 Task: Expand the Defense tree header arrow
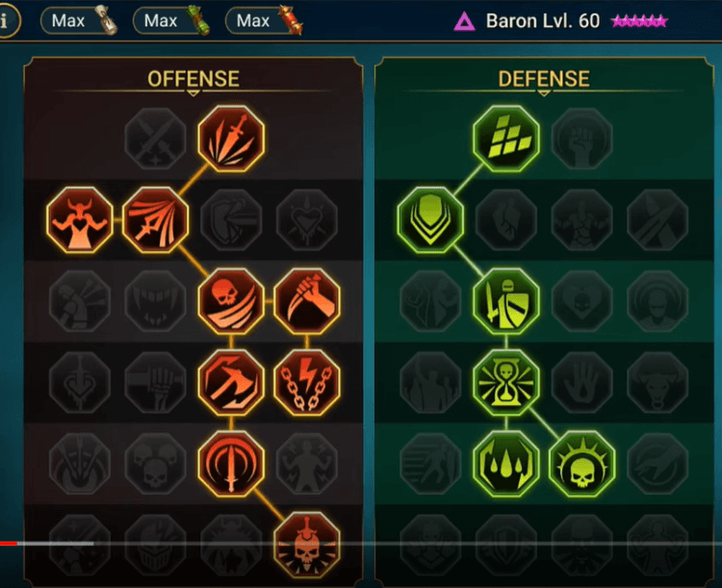(x=544, y=93)
